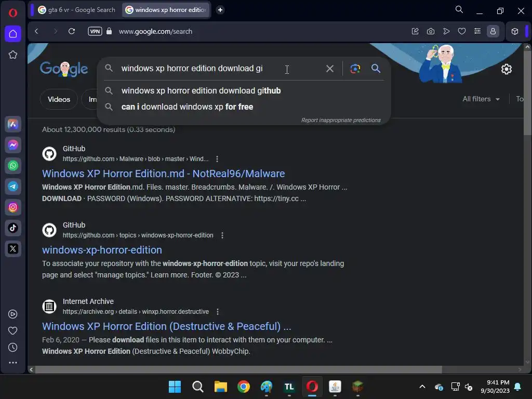Open the edit/pinboard icon in address bar
The image size is (532, 399).
pos(415,31)
